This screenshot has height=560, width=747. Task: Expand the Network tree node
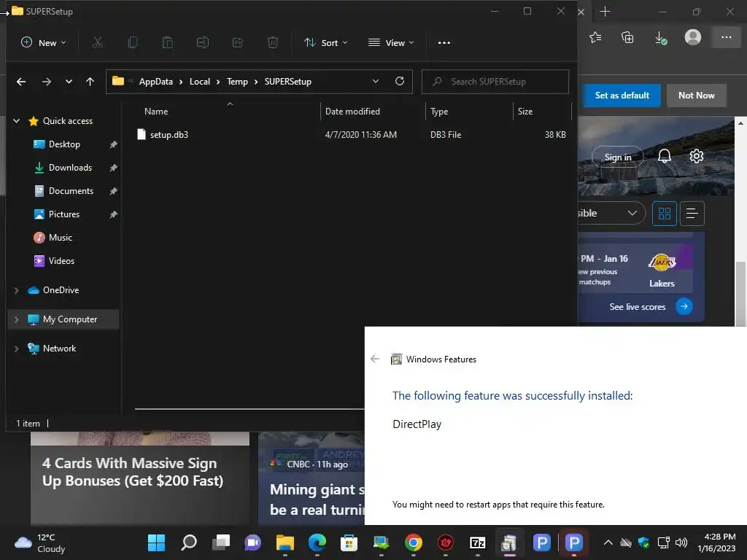tap(16, 349)
